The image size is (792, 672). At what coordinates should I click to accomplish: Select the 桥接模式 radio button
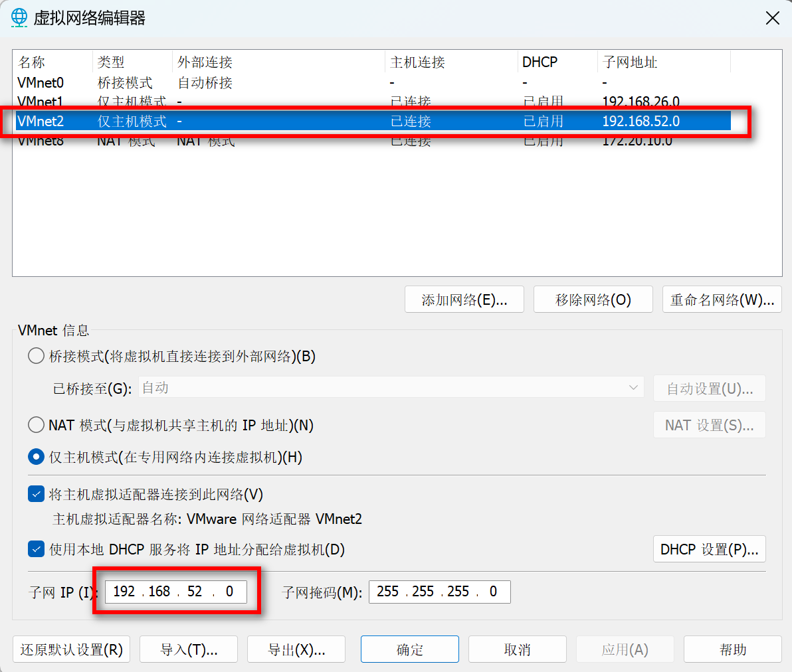(x=37, y=356)
